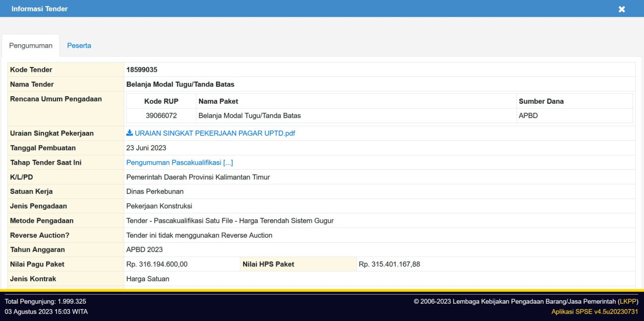644x321 pixels.
Task: Click the Kode Tender value 18599035
Action: tap(142, 70)
